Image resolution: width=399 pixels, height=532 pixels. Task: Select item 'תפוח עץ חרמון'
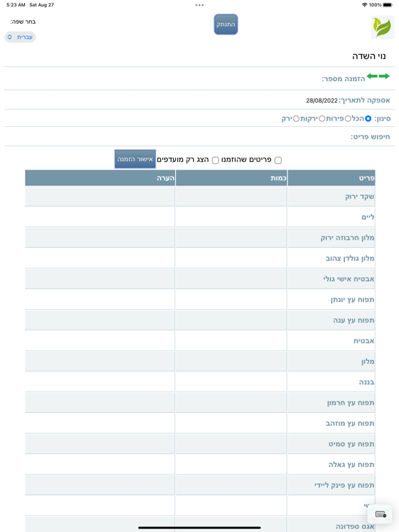[351, 402]
